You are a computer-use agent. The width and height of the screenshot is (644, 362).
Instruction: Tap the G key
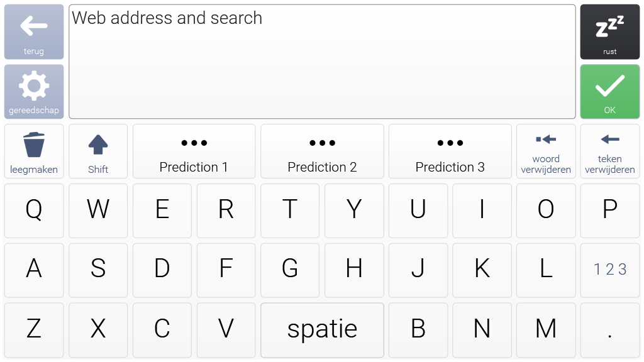[290, 270]
